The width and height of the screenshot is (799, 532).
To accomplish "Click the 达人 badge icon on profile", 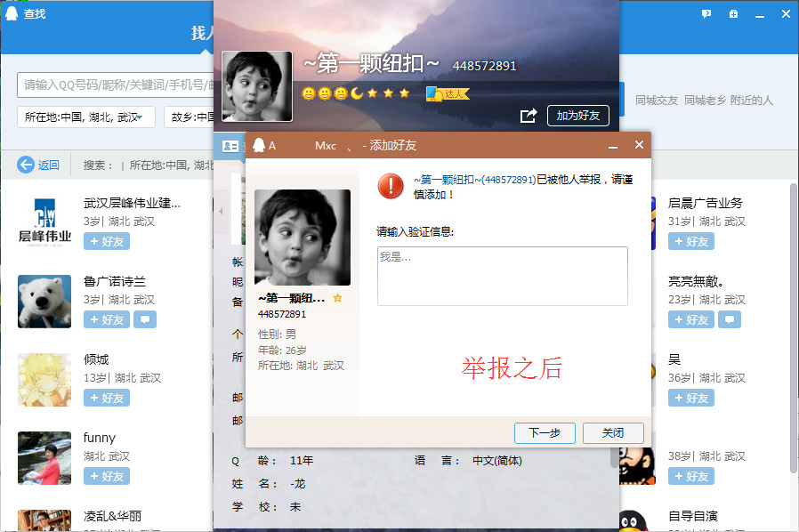I will pos(447,93).
